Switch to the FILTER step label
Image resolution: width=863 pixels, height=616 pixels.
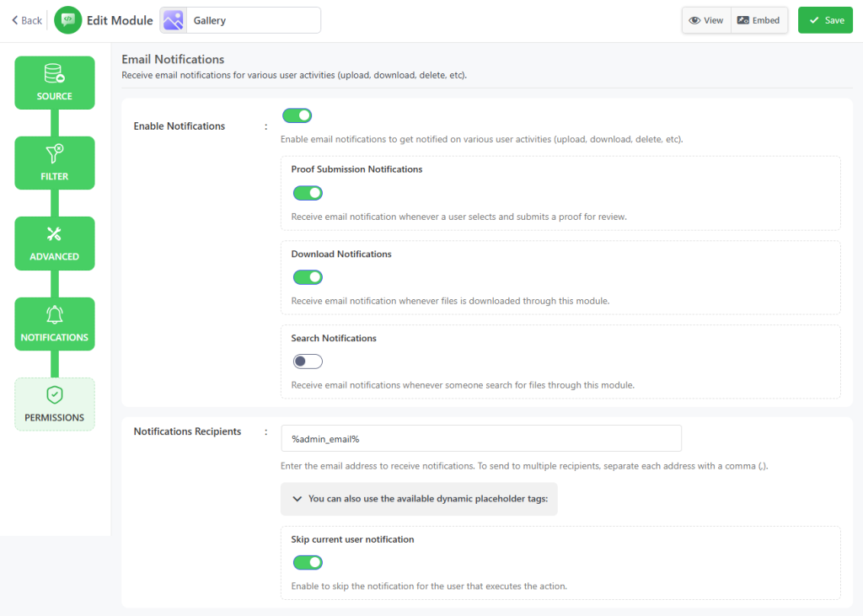point(55,177)
